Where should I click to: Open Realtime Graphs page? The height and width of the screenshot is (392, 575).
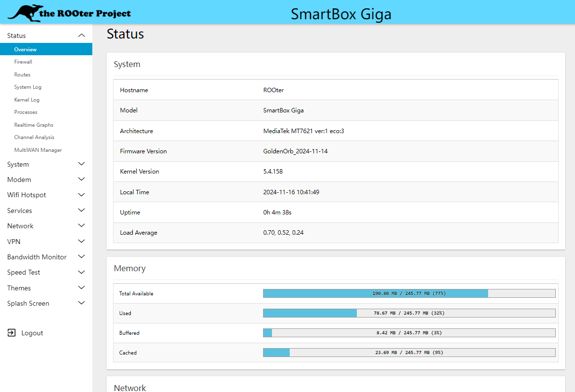[34, 125]
